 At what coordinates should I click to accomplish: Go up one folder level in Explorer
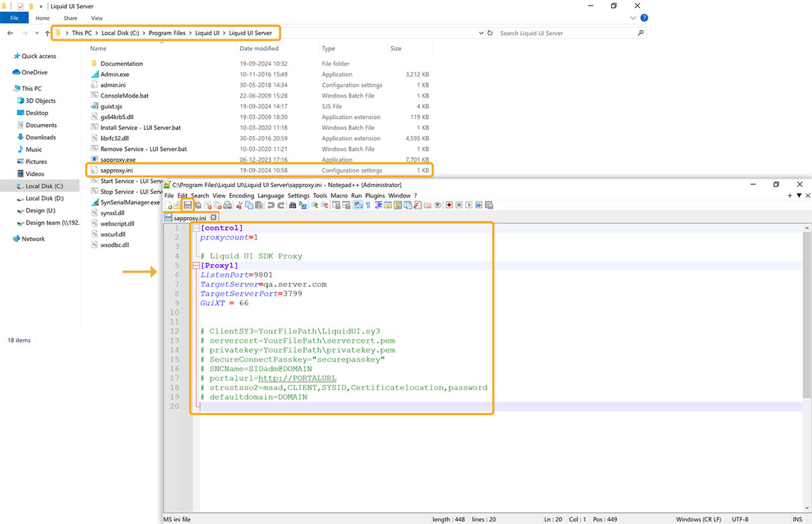pos(46,33)
